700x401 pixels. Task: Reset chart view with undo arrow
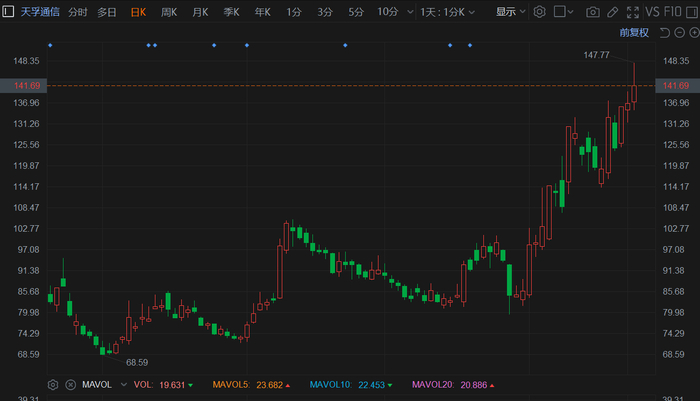665,33
